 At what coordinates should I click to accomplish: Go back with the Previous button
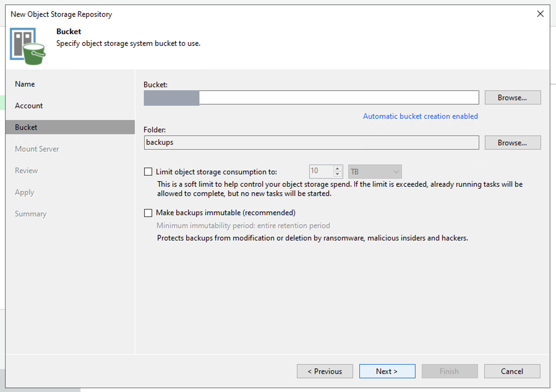pos(325,371)
